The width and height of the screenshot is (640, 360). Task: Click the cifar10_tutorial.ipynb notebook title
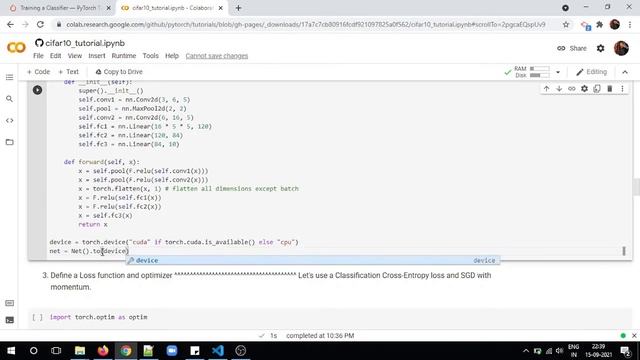(x=85, y=43)
